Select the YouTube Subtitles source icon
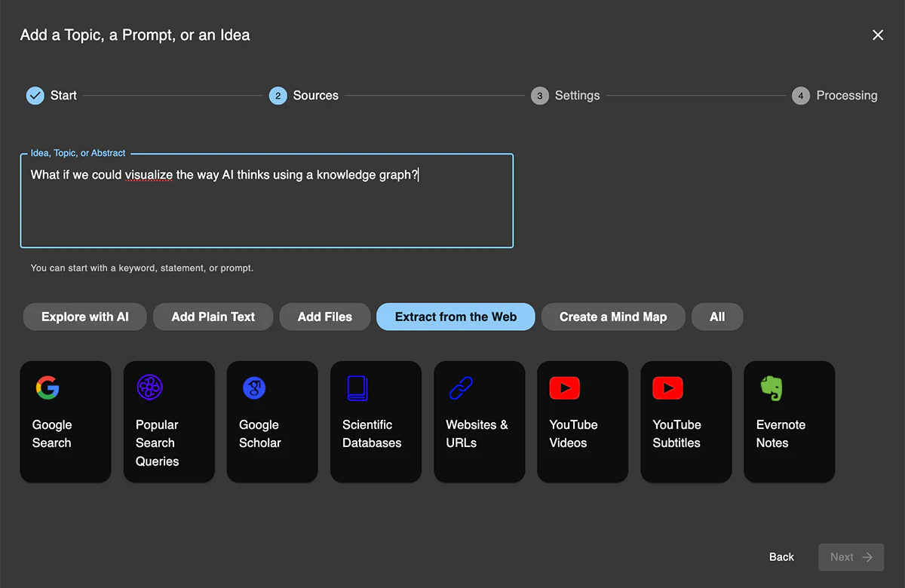Image resolution: width=905 pixels, height=588 pixels. (667, 387)
